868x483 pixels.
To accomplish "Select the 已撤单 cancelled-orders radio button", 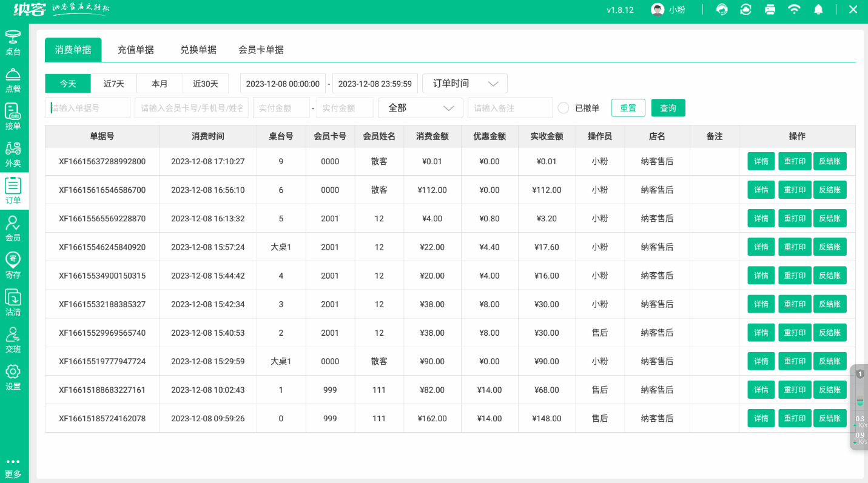I will coord(563,107).
